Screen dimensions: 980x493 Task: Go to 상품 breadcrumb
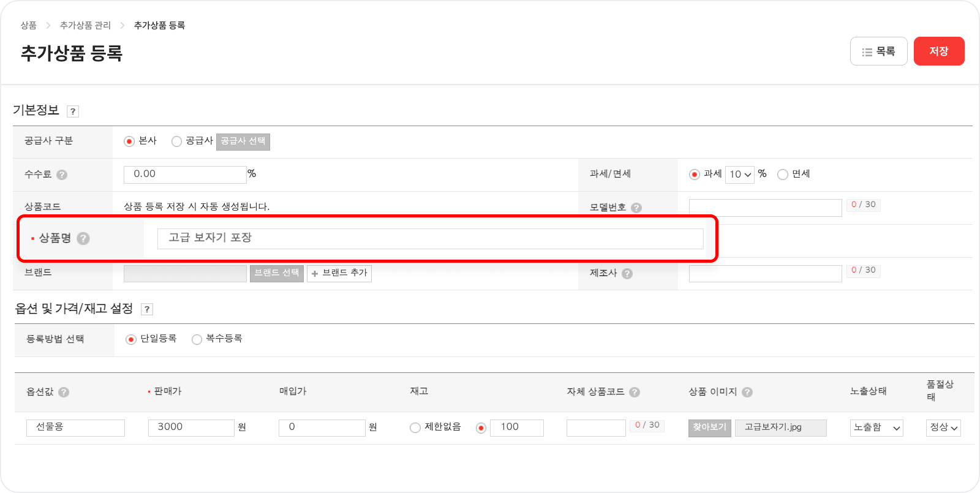point(29,25)
